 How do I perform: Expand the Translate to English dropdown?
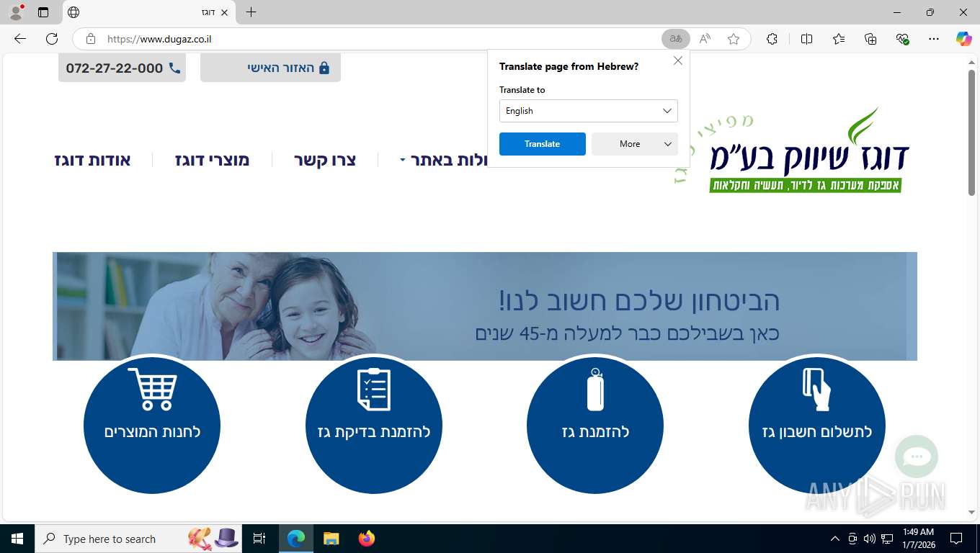pyautogui.click(x=588, y=111)
